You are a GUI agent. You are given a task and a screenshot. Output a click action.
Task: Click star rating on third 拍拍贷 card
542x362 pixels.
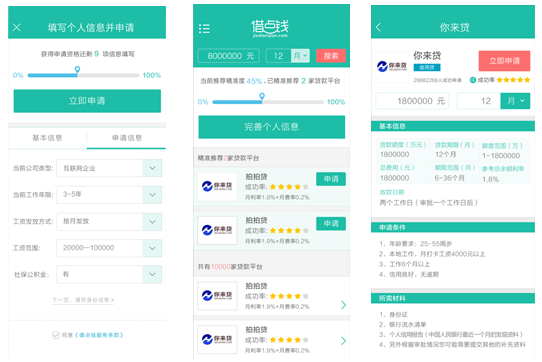click(x=289, y=296)
